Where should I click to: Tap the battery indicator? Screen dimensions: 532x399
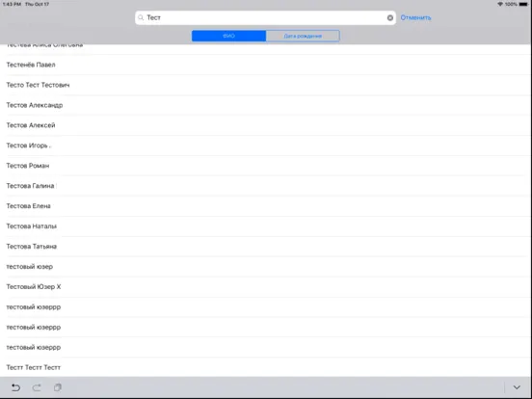tap(524, 4)
